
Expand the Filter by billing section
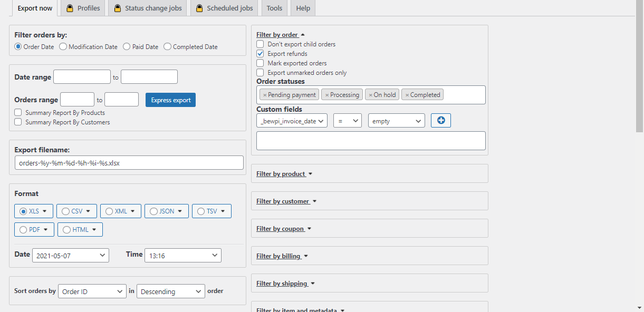click(x=282, y=256)
